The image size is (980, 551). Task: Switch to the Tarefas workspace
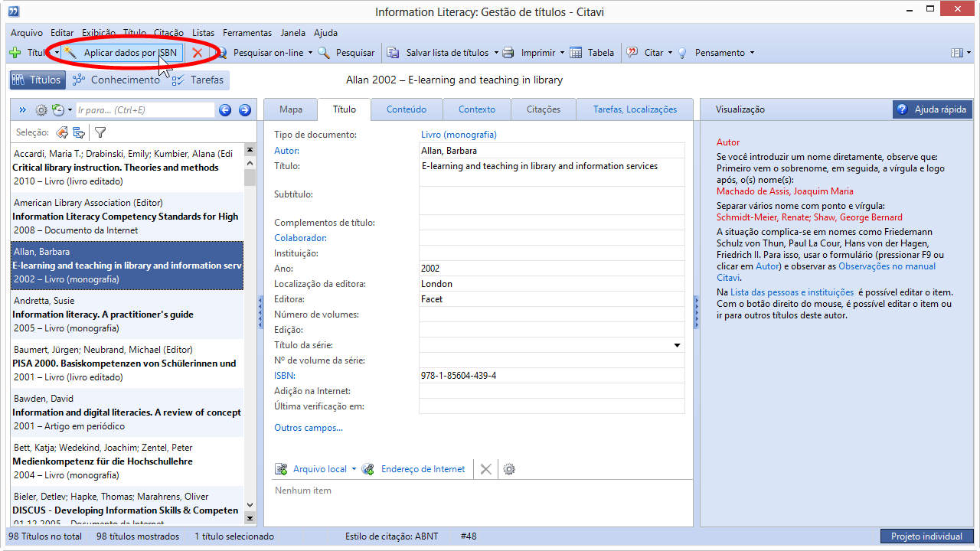pyautogui.click(x=198, y=80)
